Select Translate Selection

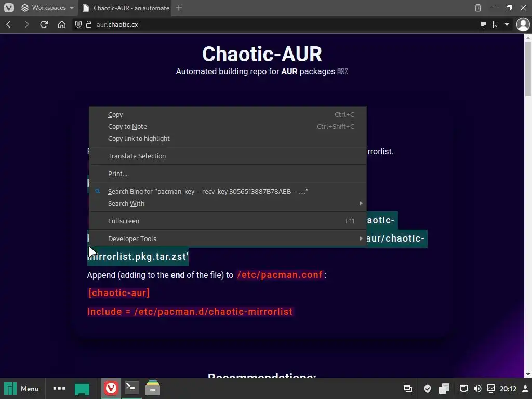[228, 156]
